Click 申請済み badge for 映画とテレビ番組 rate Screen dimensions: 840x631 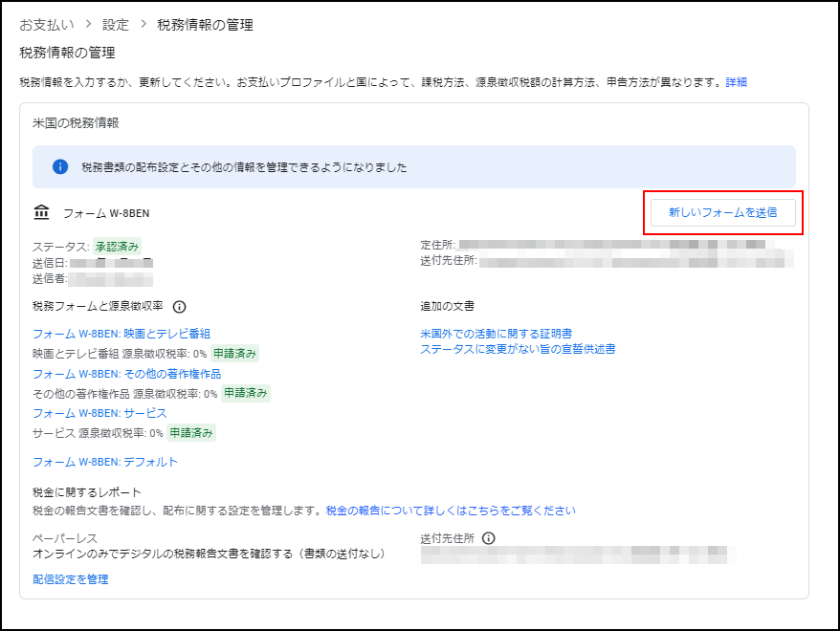click(x=234, y=354)
